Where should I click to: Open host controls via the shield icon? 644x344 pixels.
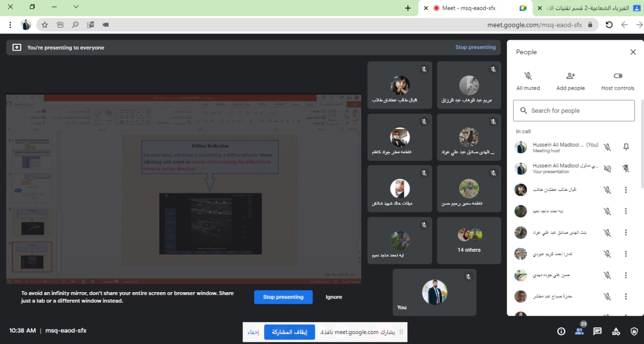pyautogui.click(x=633, y=331)
